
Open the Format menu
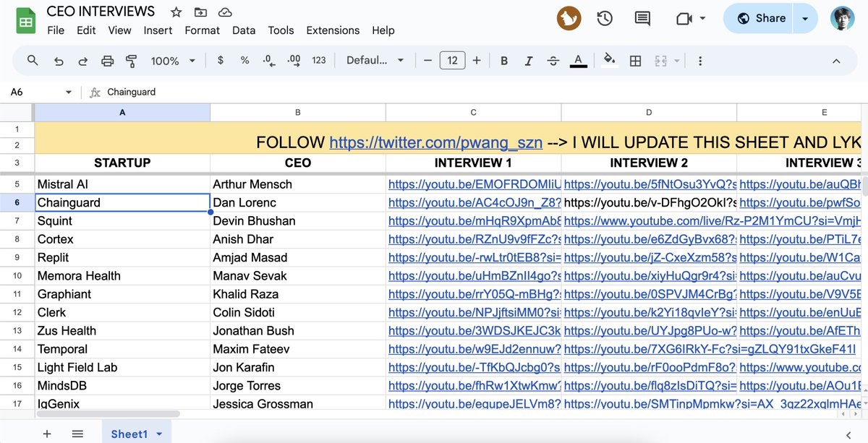[x=202, y=30]
